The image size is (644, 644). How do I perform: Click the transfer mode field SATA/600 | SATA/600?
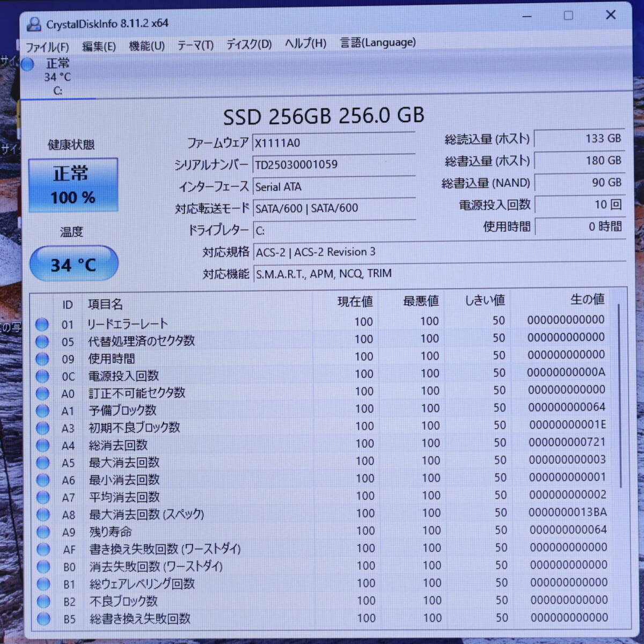click(334, 208)
